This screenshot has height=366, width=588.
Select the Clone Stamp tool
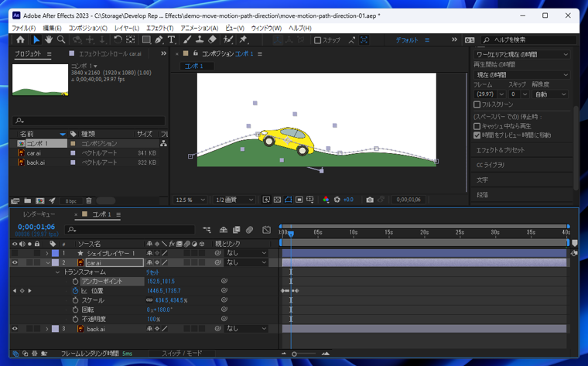(200, 39)
